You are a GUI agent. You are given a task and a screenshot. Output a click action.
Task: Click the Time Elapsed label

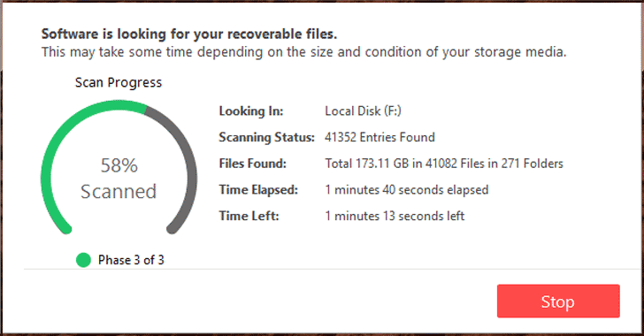tap(258, 190)
